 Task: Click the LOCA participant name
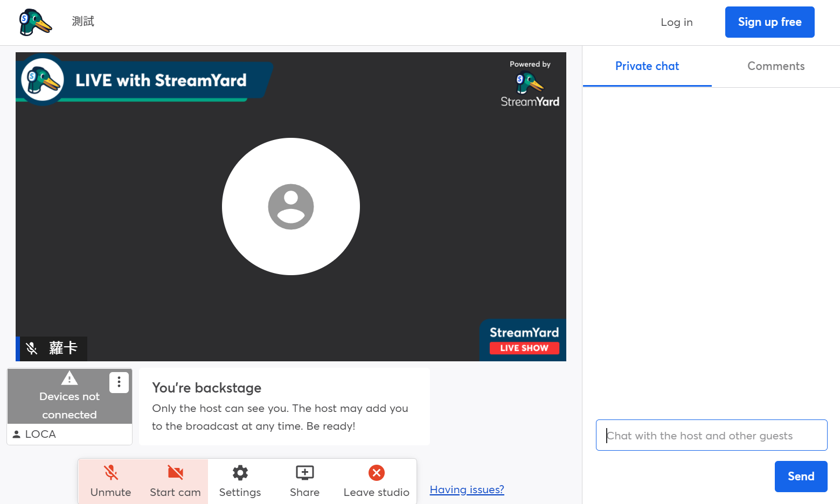[x=40, y=434]
